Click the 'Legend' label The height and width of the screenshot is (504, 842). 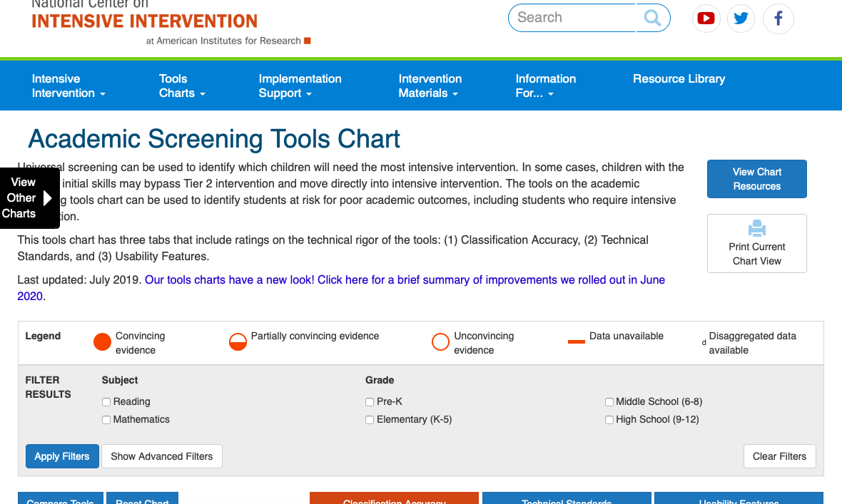(x=43, y=336)
